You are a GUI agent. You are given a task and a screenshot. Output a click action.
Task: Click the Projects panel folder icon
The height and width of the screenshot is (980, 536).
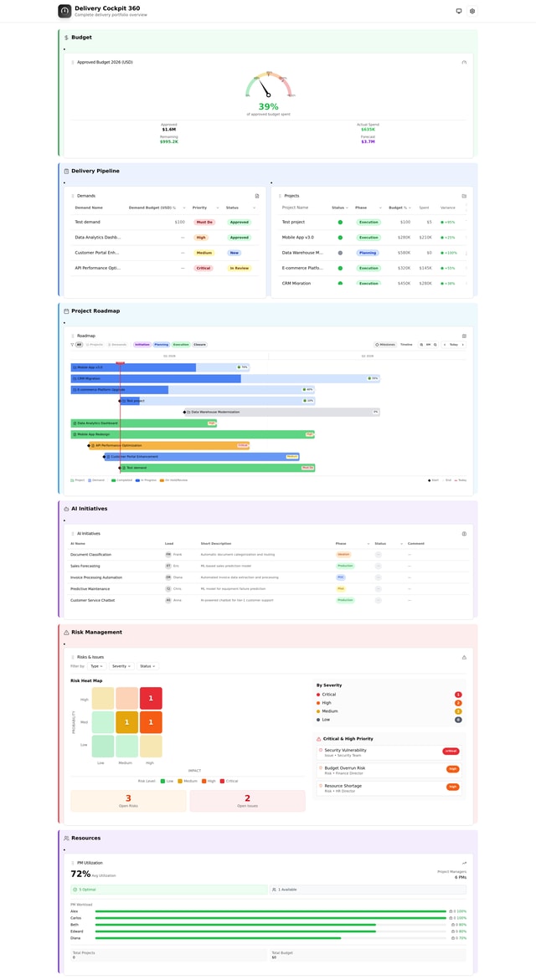pos(464,196)
